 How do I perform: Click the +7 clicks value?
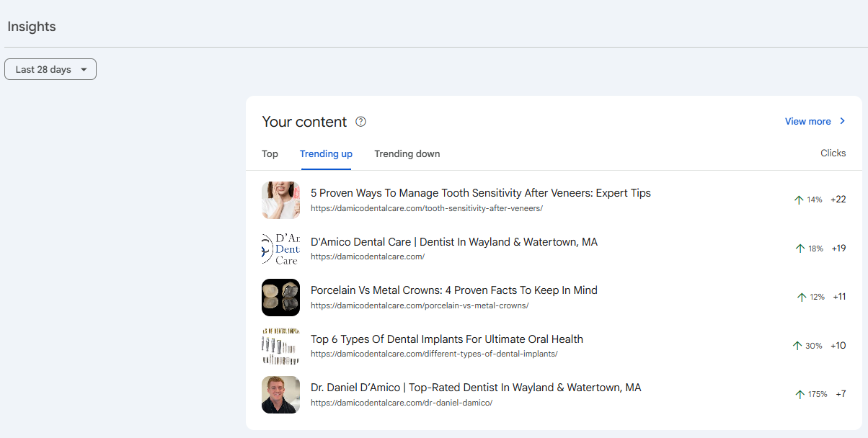[841, 393]
